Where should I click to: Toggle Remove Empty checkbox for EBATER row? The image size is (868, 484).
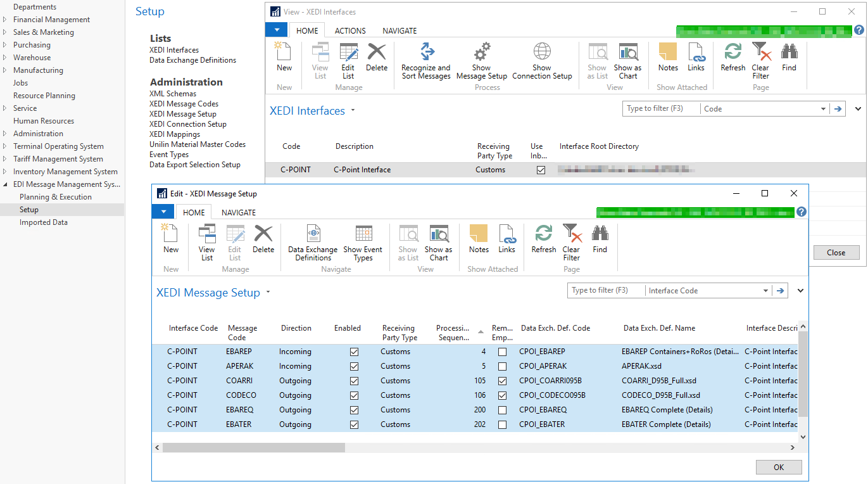503,424
